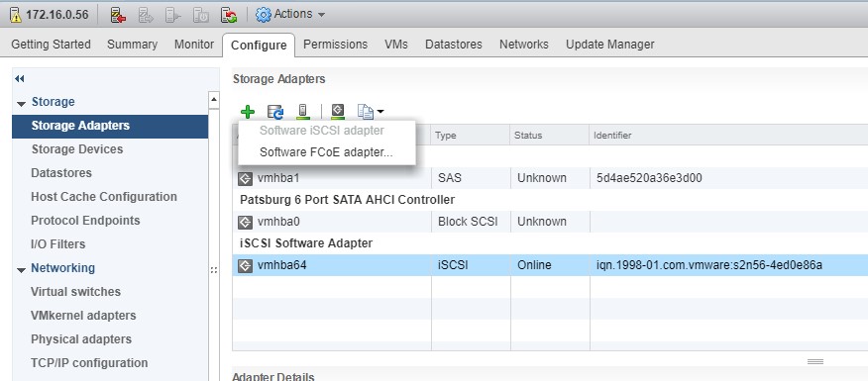Open I/O Filters

coord(58,244)
